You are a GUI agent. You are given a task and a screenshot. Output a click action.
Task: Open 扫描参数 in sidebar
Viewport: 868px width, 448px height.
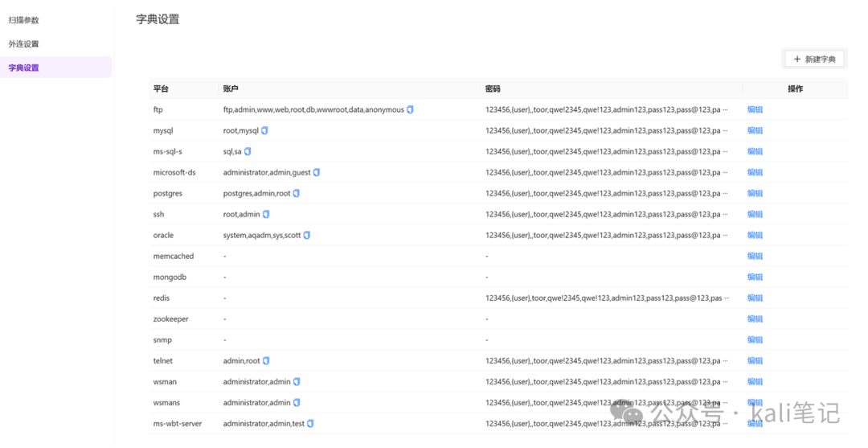tap(23, 20)
